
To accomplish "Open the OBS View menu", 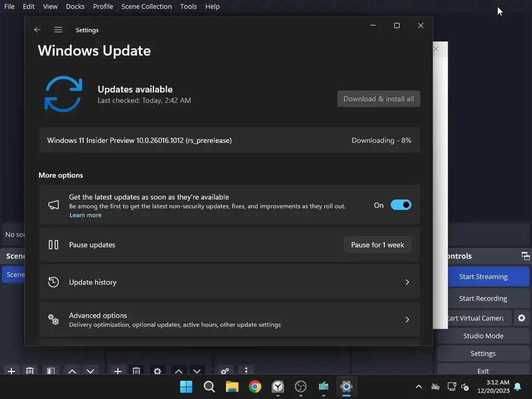I will pos(50,6).
